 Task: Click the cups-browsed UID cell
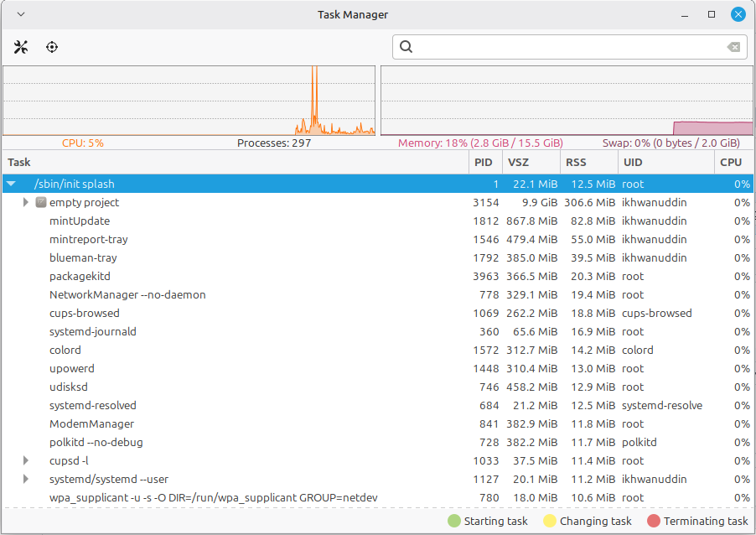pyautogui.click(x=656, y=313)
